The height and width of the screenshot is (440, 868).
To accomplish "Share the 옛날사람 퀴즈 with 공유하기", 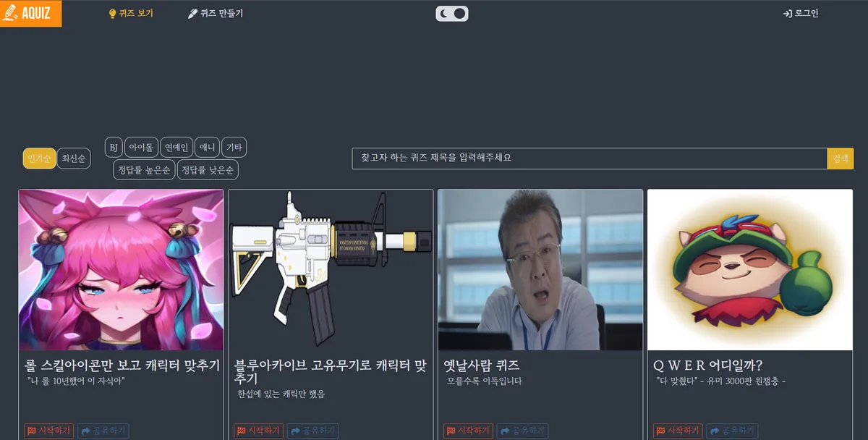I will pyautogui.click(x=522, y=431).
